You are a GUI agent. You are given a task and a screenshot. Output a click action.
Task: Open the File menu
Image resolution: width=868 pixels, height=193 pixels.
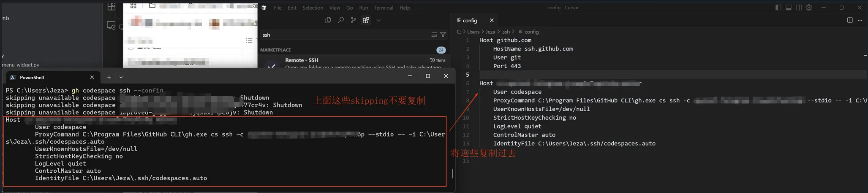pyautogui.click(x=278, y=8)
